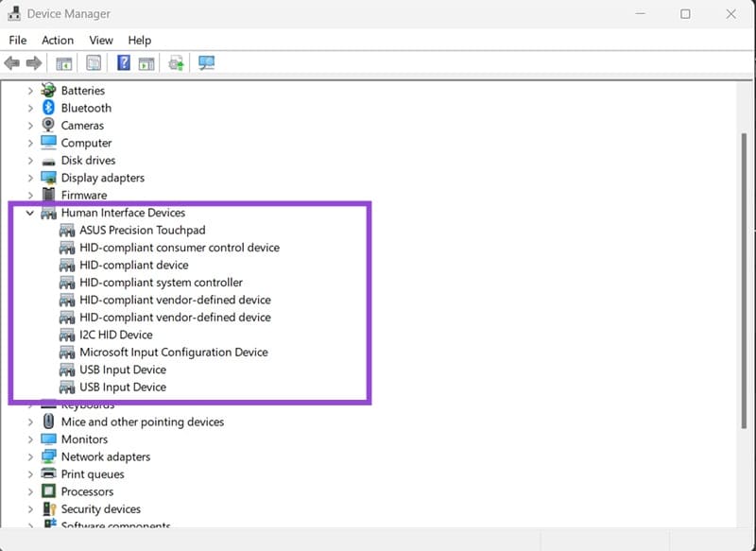This screenshot has height=551, width=756.
Task: Expand the Cameras category
Action: [x=30, y=126]
